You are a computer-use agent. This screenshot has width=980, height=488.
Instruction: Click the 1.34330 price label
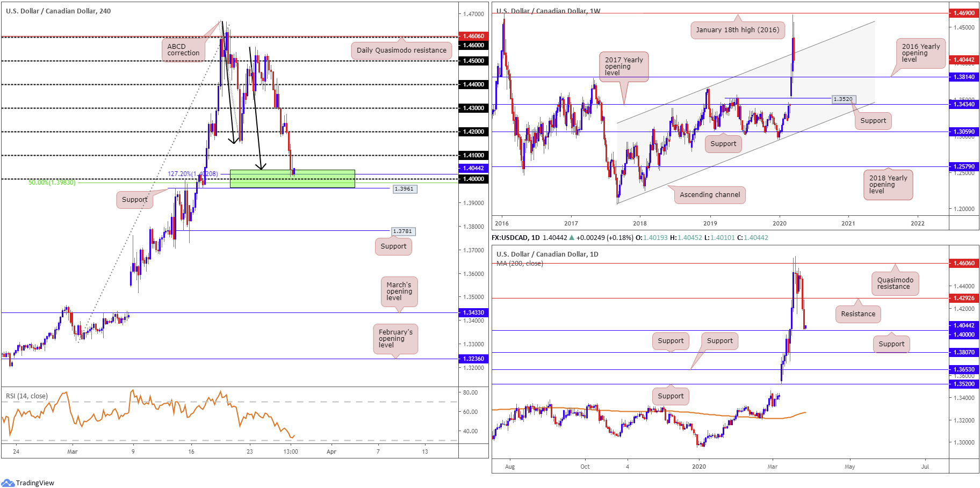473,312
